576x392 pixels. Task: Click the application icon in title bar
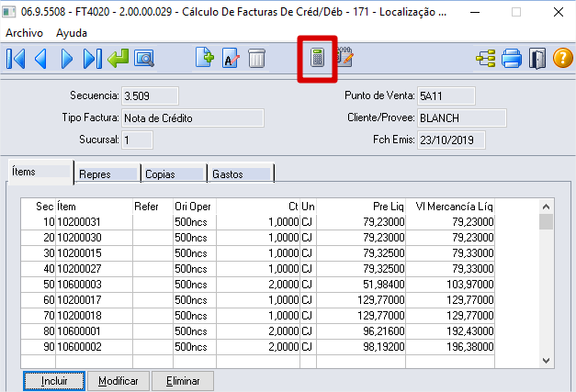pyautogui.click(x=8, y=12)
